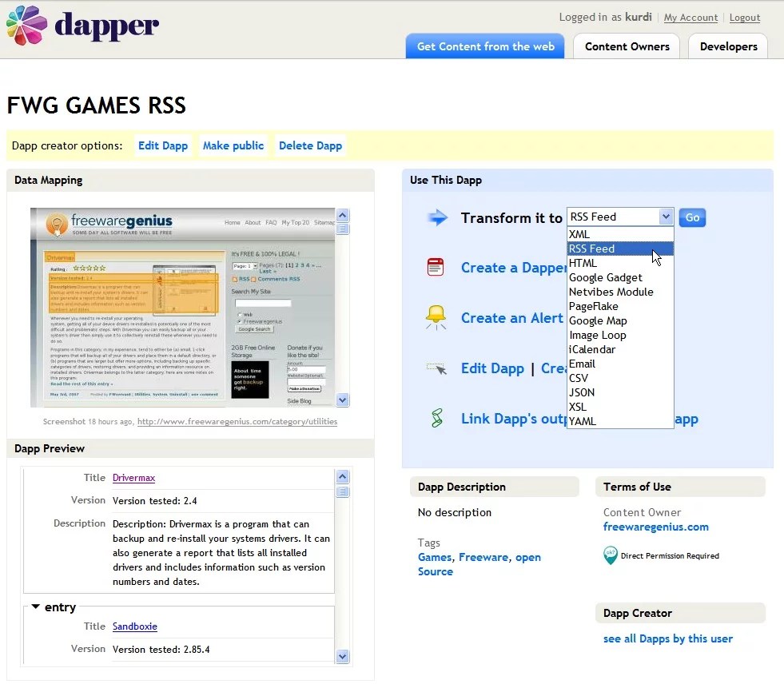Screen dimensions: 784x692
Task: Click the Games tag
Action: [435, 557]
